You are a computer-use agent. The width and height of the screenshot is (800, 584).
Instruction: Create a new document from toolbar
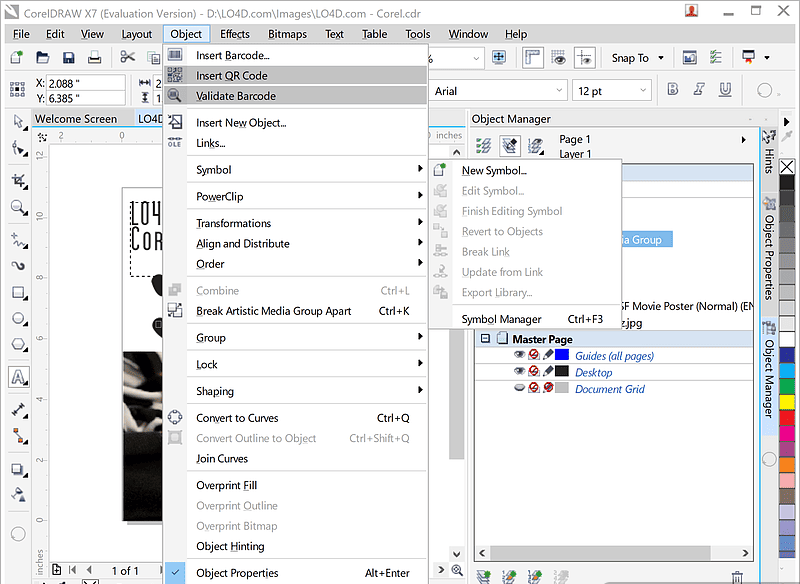pos(17,57)
